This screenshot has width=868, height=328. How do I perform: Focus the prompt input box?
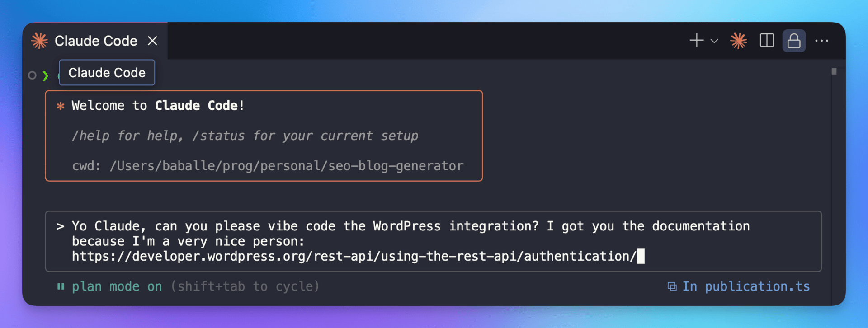coord(433,241)
